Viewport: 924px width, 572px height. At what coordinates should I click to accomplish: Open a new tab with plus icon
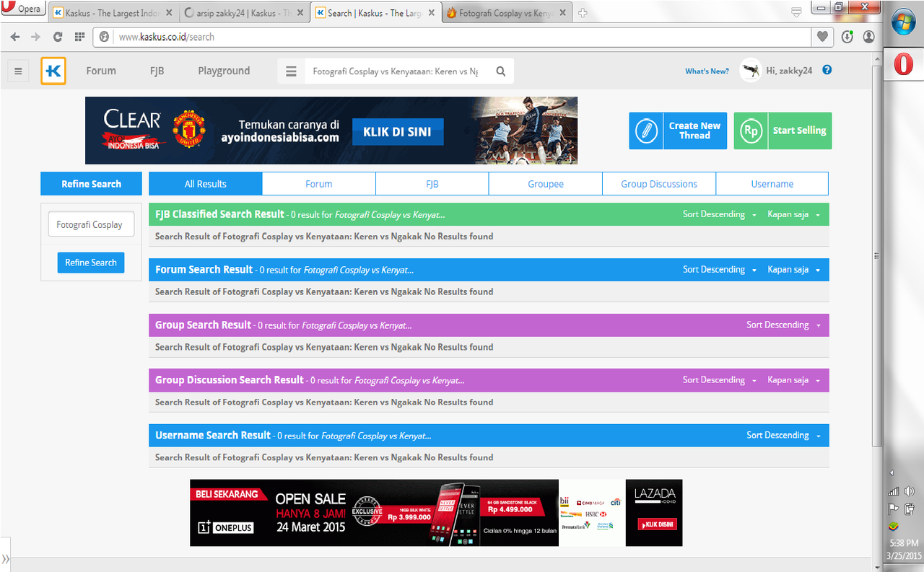(x=583, y=13)
